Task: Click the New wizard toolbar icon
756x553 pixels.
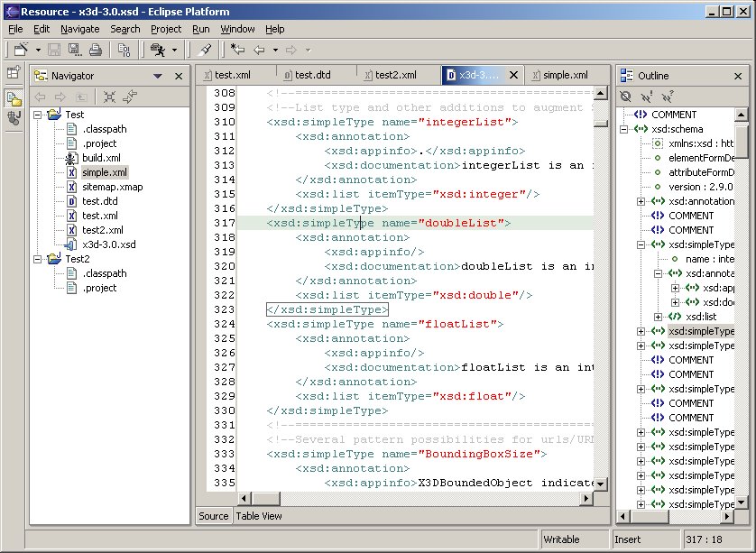Action: [x=22, y=50]
